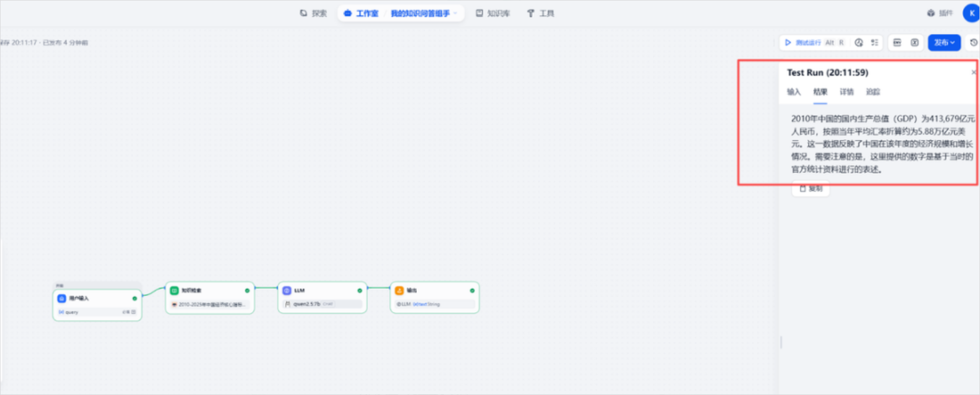Click the 已发布 4 分钟前 save status text
Viewport: 980px width, 395px height.
pos(65,42)
